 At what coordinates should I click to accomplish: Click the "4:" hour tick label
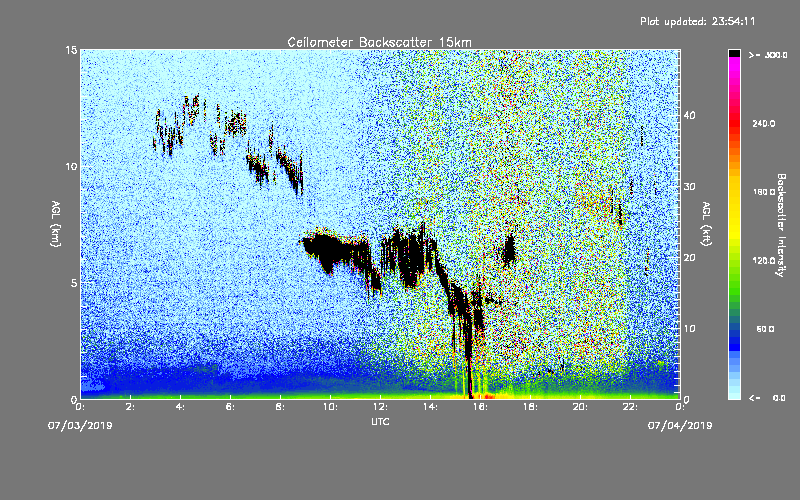click(x=180, y=407)
